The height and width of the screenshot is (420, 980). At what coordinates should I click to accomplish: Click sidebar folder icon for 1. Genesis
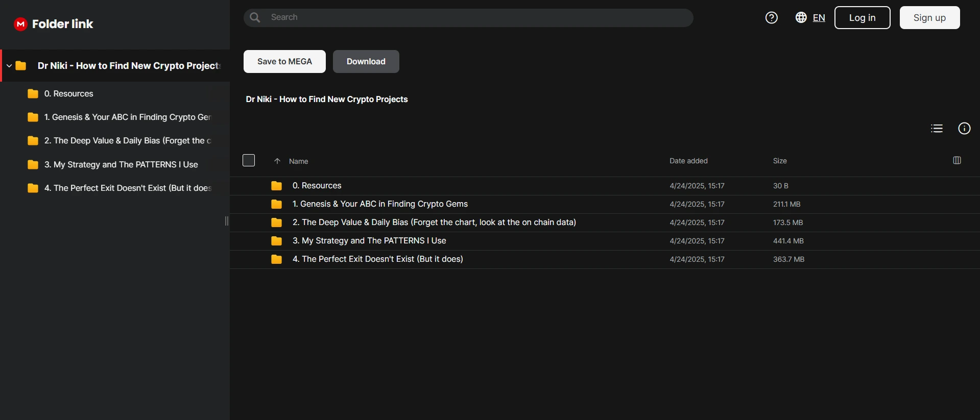point(33,117)
